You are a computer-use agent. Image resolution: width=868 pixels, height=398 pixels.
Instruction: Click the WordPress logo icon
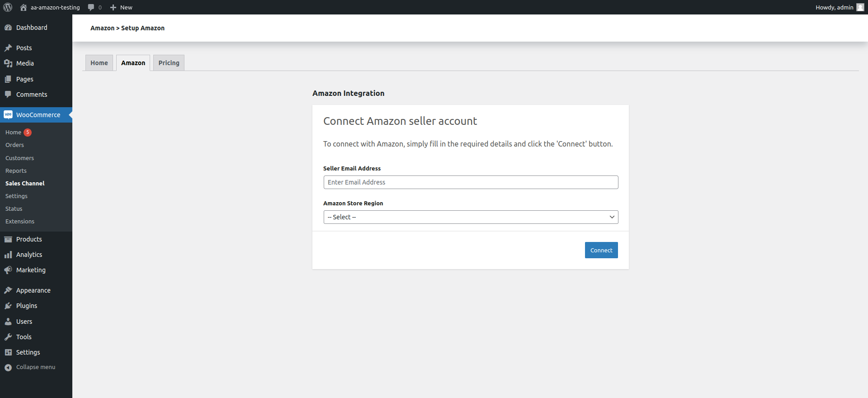(8, 7)
